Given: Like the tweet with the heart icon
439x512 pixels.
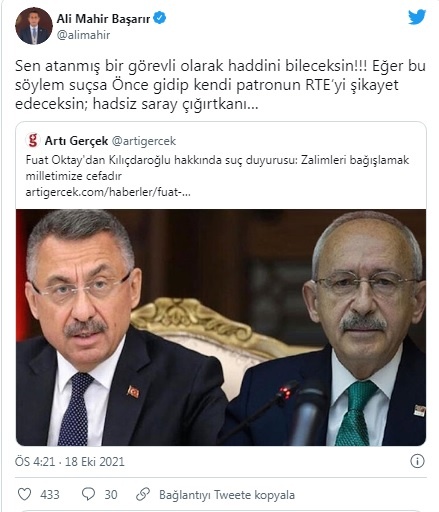Looking at the screenshot, I should click(24, 494).
